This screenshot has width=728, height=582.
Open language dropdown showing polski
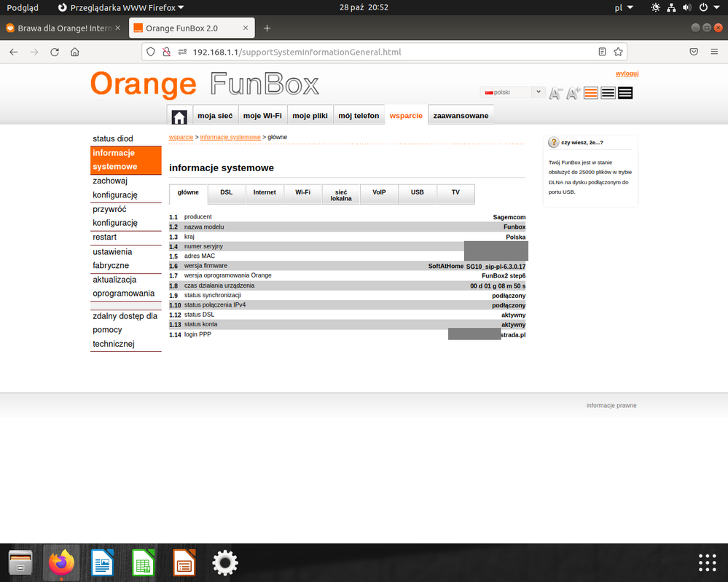click(513, 93)
